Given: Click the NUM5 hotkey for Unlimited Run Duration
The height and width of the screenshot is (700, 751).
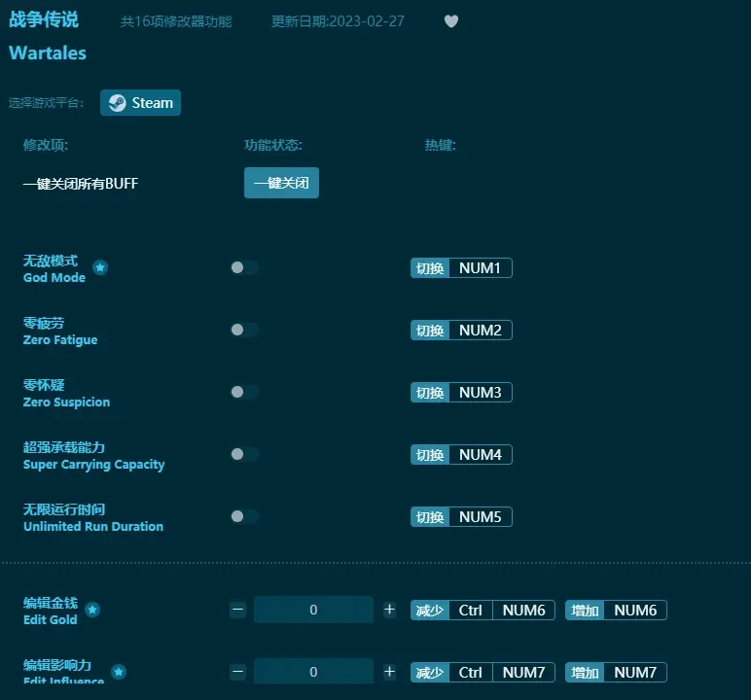Looking at the screenshot, I should point(481,516).
